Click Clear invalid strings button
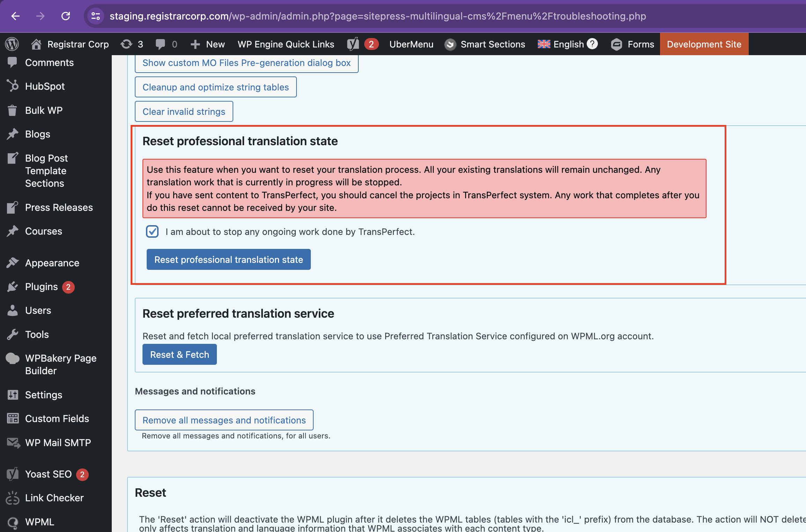This screenshot has width=806, height=532. (x=184, y=111)
